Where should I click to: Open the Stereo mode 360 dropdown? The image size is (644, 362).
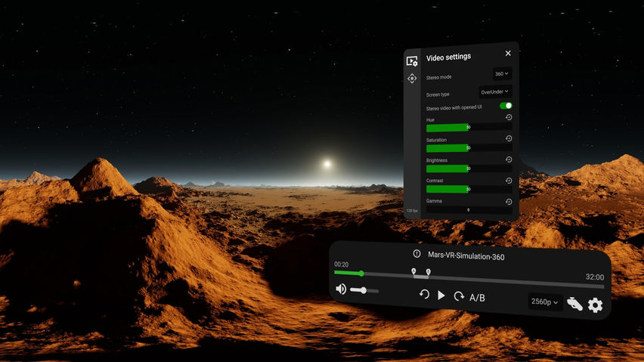point(502,74)
